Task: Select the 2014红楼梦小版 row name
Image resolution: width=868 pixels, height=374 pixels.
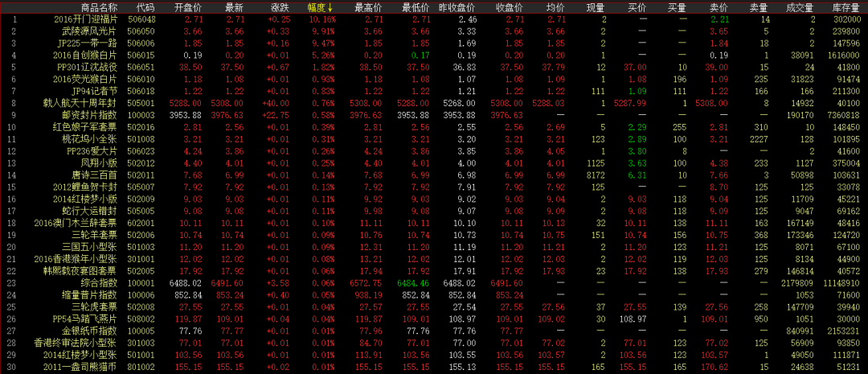Action: click(86, 199)
